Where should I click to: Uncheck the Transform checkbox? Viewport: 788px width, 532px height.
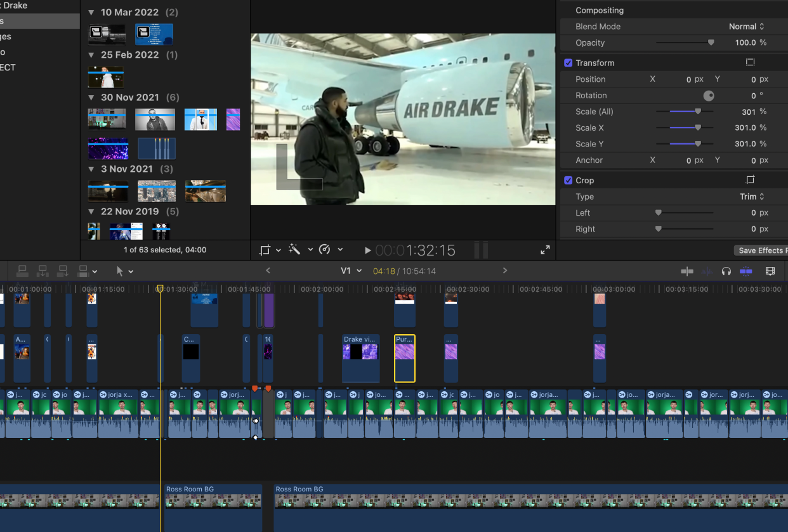point(568,63)
